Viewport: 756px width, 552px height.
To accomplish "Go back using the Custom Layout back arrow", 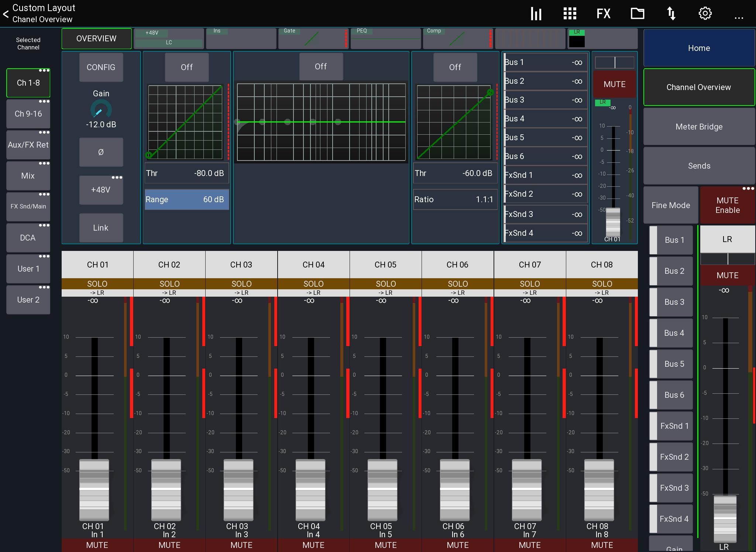I will (x=6, y=14).
